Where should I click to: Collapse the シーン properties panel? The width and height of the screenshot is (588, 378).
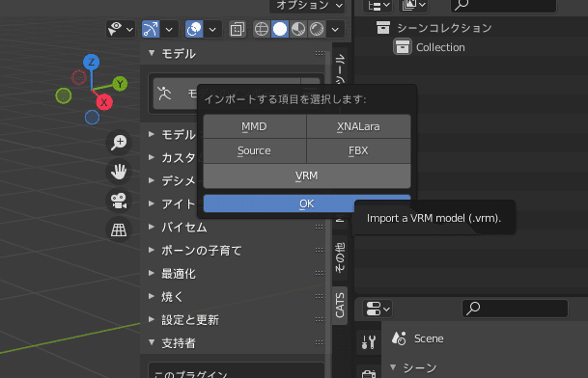point(393,367)
